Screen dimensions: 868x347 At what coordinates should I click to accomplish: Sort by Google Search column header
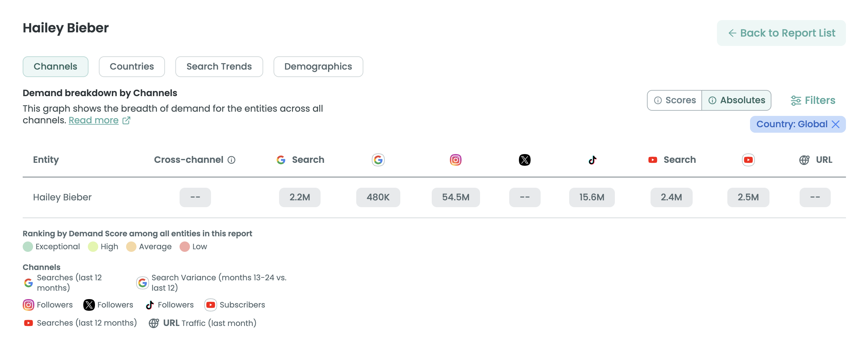tap(300, 160)
